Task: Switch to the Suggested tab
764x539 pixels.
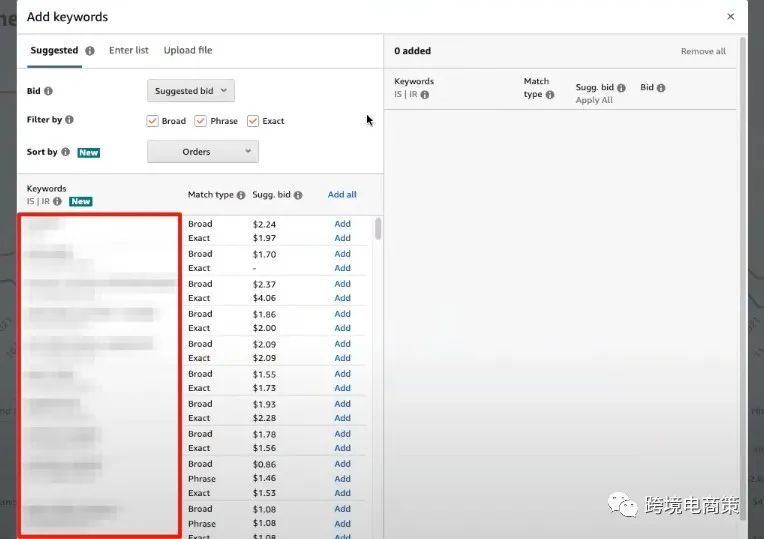Action: pos(54,50)
